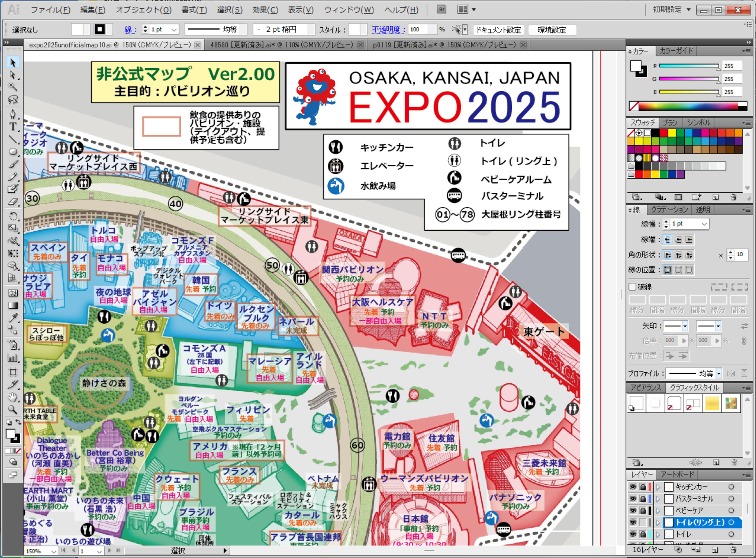Hide the キッチンカー layer via eye icon
Screen dimensions: 756x558
coord(633,487)
